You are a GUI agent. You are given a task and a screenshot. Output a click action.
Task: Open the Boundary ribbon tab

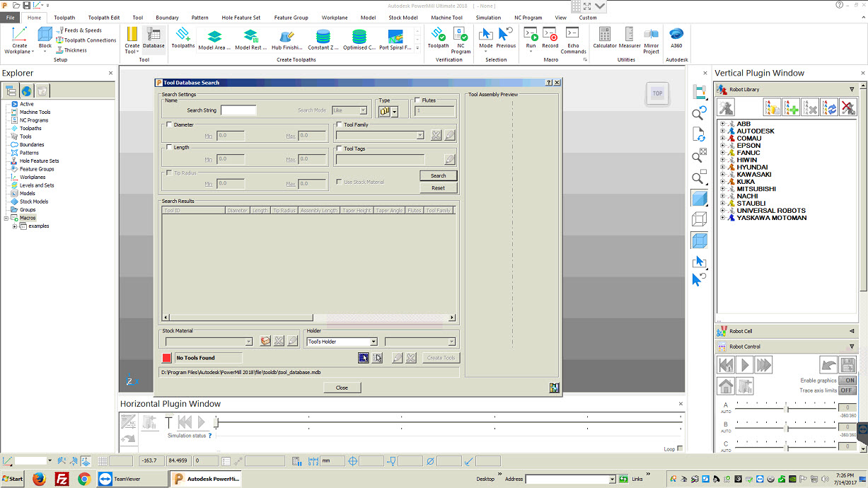coord(168,18)
